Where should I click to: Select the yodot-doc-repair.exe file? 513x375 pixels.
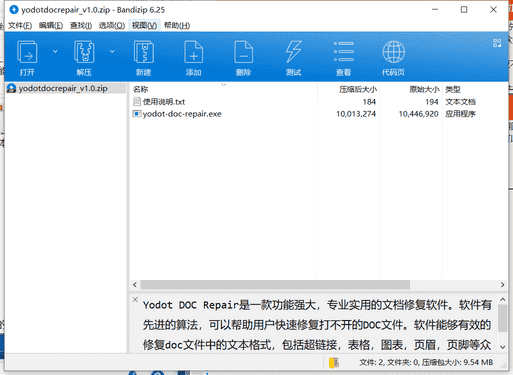pos(182,114)
